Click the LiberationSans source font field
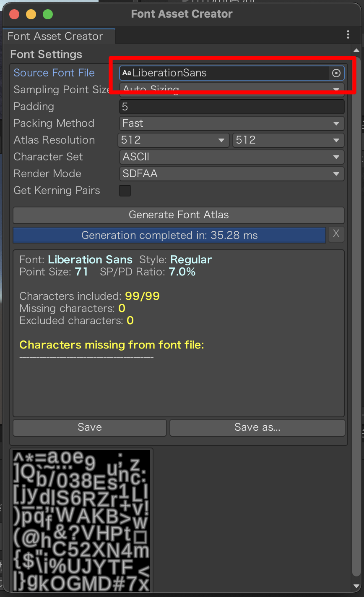Image resolution: width=364 pixels, height=597 pixels. click(x=232, y=73)
